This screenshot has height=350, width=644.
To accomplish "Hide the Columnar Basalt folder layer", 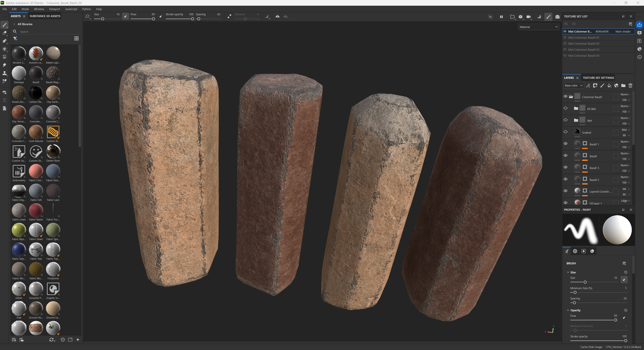I will [565, 96].
